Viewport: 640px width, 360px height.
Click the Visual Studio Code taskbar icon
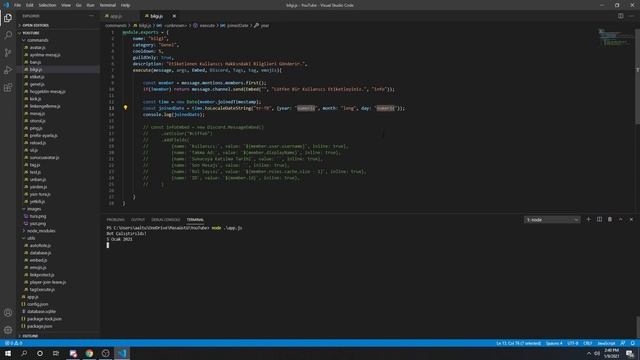122,353
